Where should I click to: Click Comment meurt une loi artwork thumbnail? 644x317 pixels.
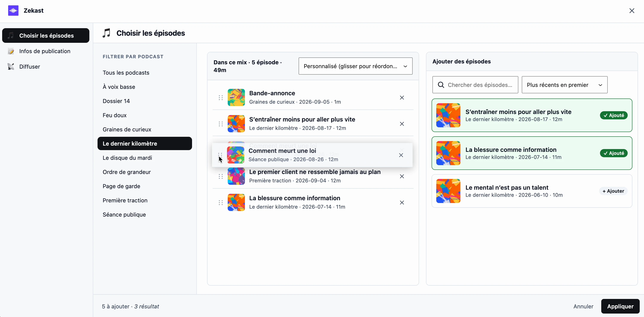(235, 155)
